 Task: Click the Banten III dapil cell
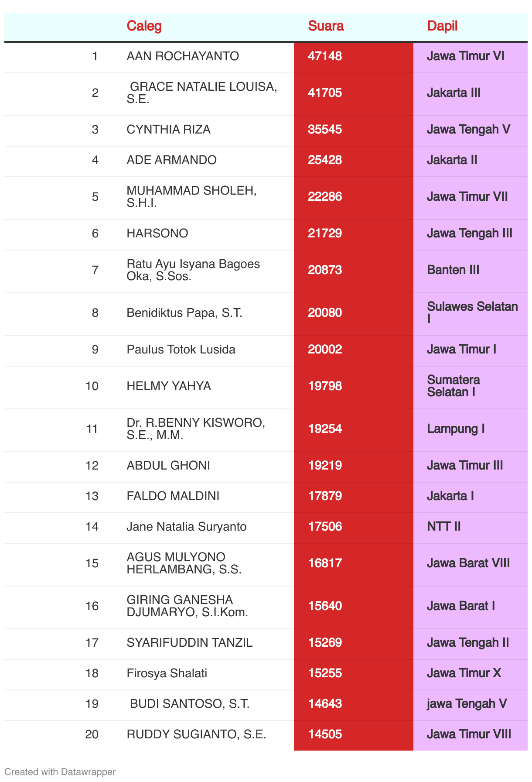click(453, 270)
